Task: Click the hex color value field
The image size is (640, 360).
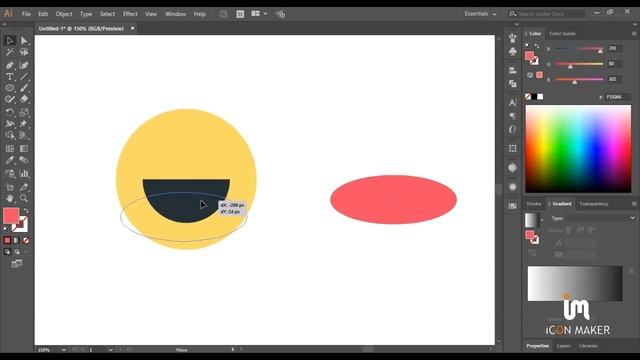Action: point(617,97)
